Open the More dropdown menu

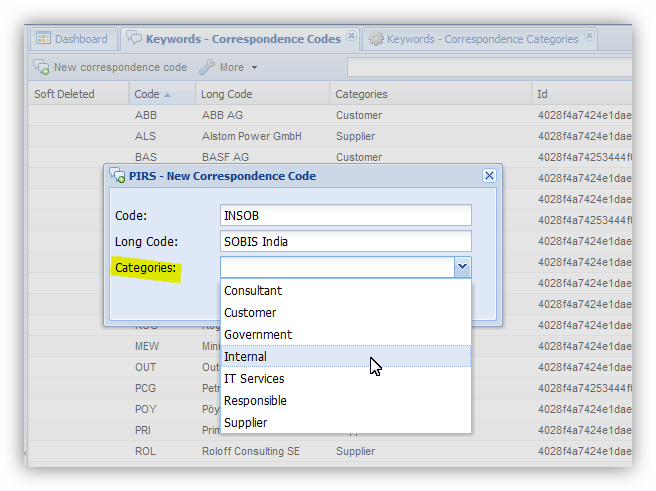coord(228,67)
